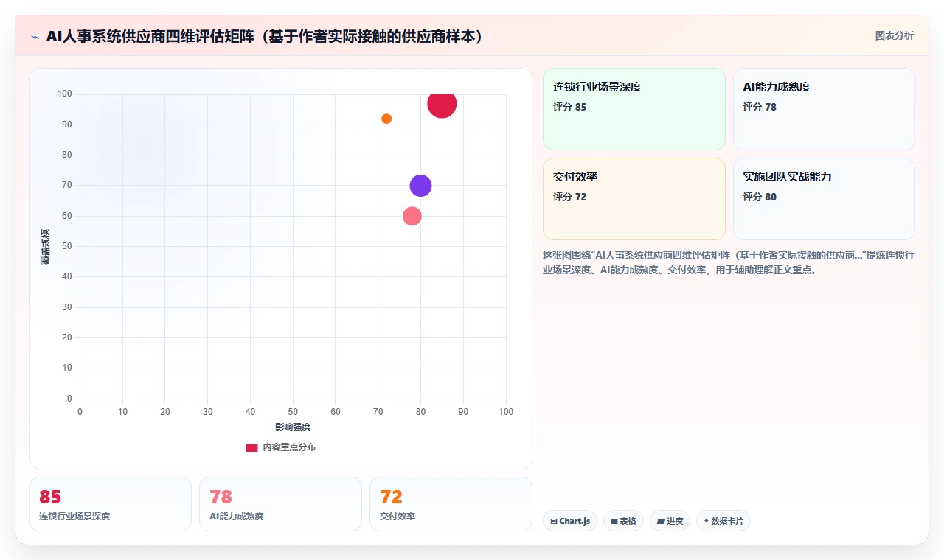
Task: Click the 表格 tag chip
Action: tap(623, 521)
